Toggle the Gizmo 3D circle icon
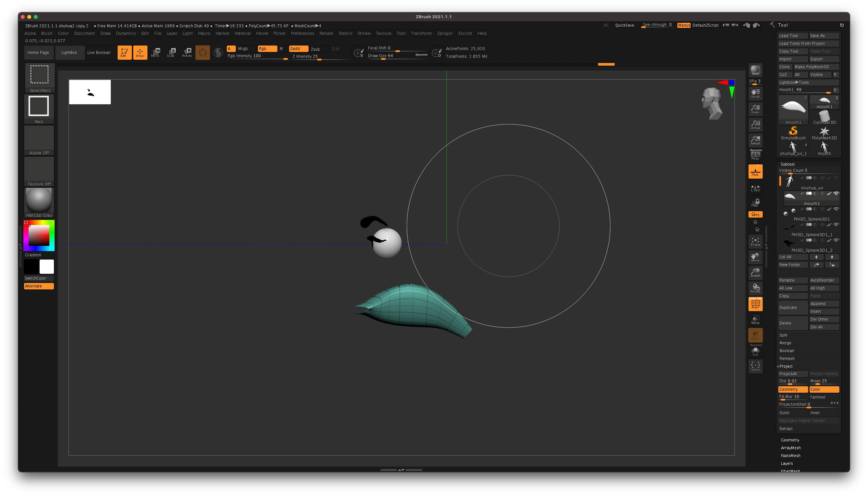868x496 pixels. [202, 53]
